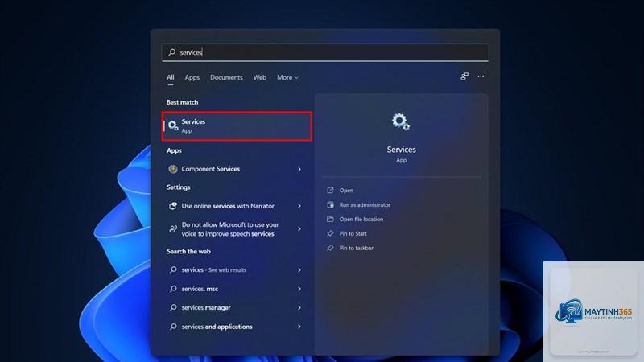Click the Pin to Start pin icon
Screen dimensions: 644x362
[330, 233]
